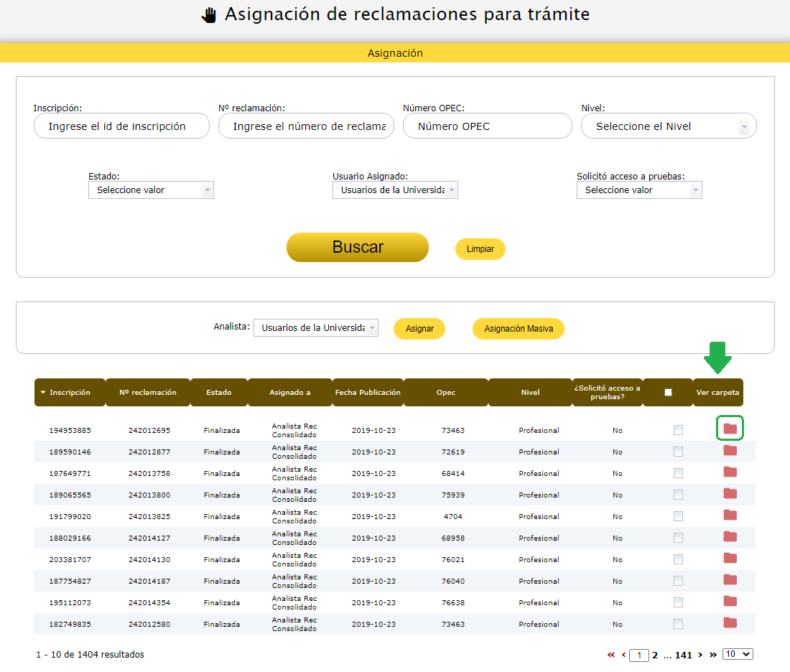Open folder for inscription 191799020
This screenshot has width=790, height=672.
730,515
